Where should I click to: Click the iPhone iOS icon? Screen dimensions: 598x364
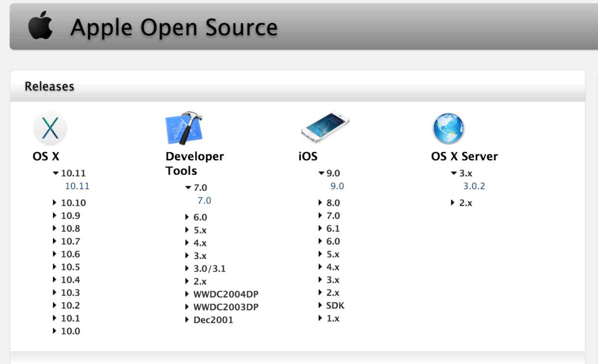[x=325, y=127]
